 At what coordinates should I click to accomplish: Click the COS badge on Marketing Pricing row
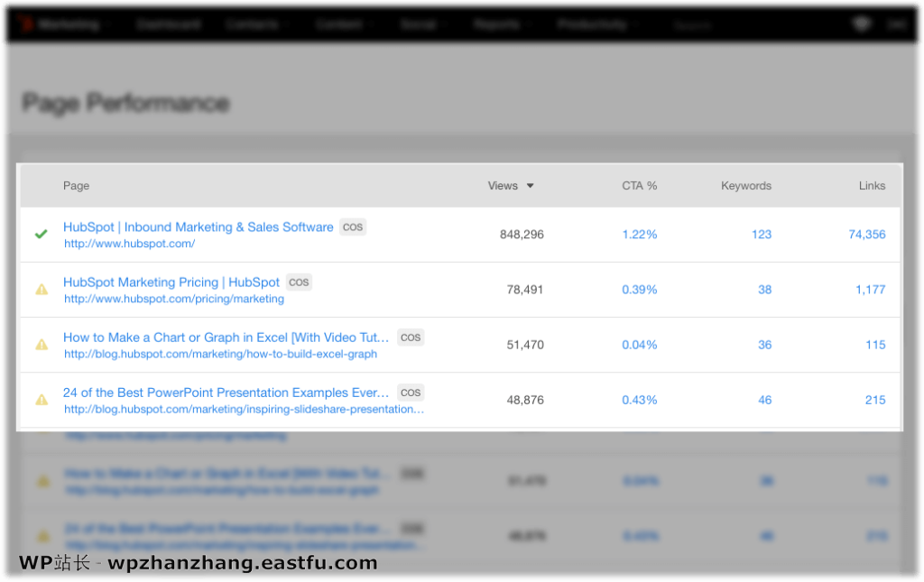[x=298, y=282]
